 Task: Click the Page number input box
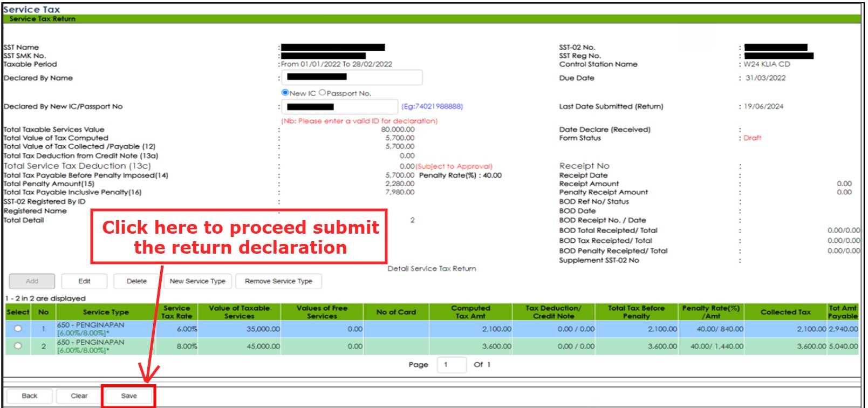(x=451, y=365)
